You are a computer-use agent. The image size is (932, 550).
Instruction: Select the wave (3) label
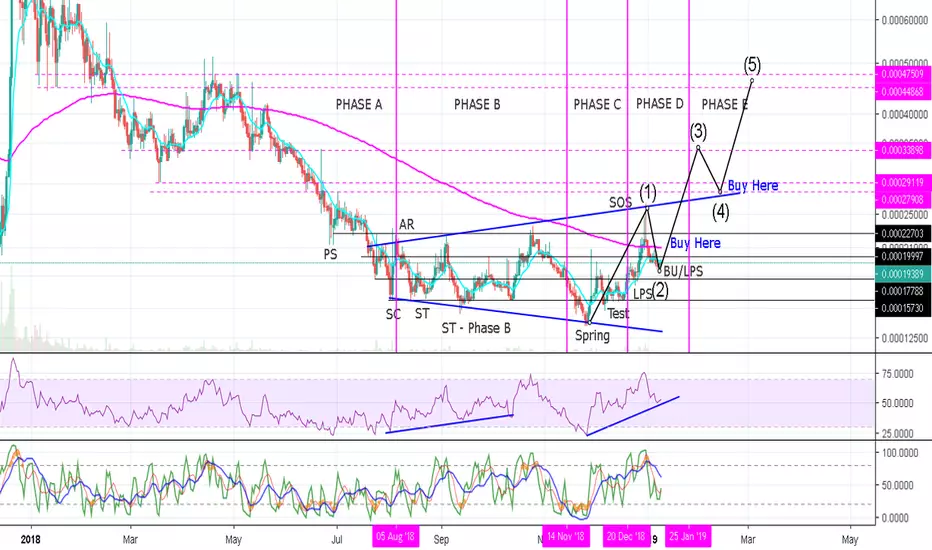(x=698, y=131)
